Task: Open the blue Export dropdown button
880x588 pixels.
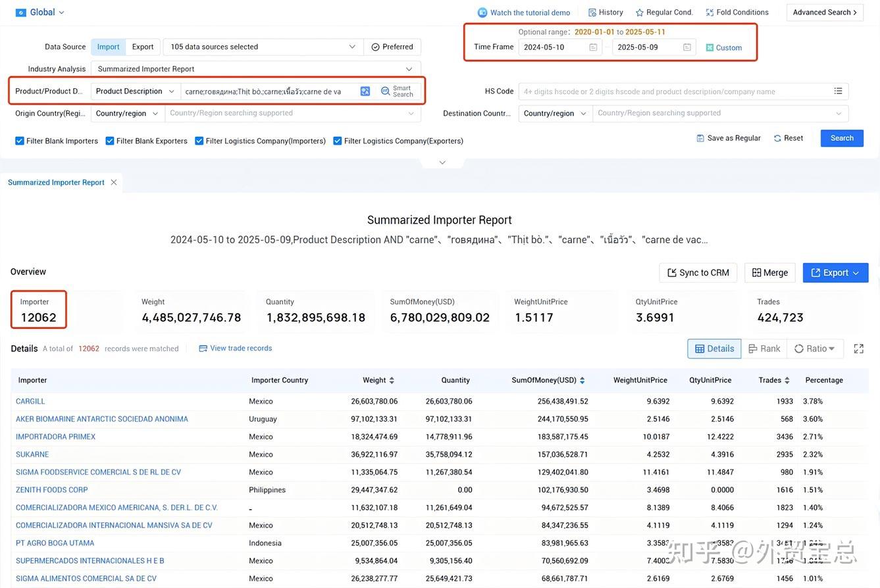Action: click(x=835, y=273)
